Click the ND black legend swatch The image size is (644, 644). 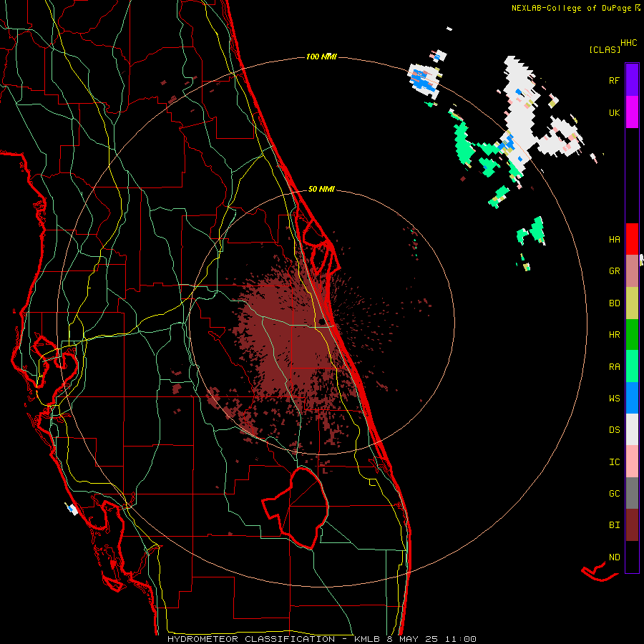[x=632, y=557]
